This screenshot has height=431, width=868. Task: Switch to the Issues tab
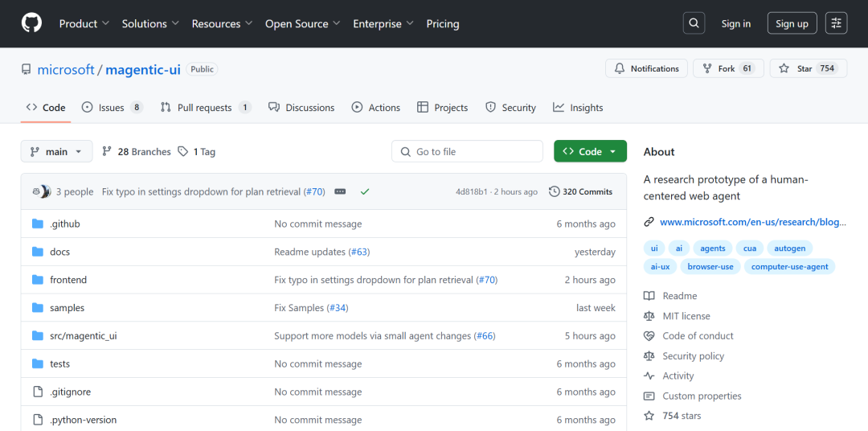pyautogui.click(x=112, y=108)
